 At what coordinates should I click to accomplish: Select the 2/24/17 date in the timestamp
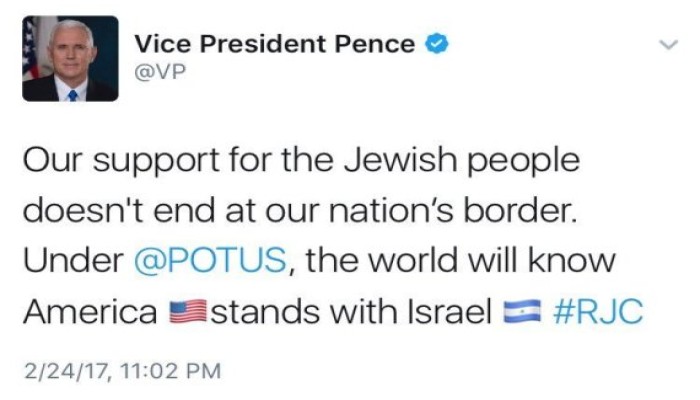click(x=66, y=371)
